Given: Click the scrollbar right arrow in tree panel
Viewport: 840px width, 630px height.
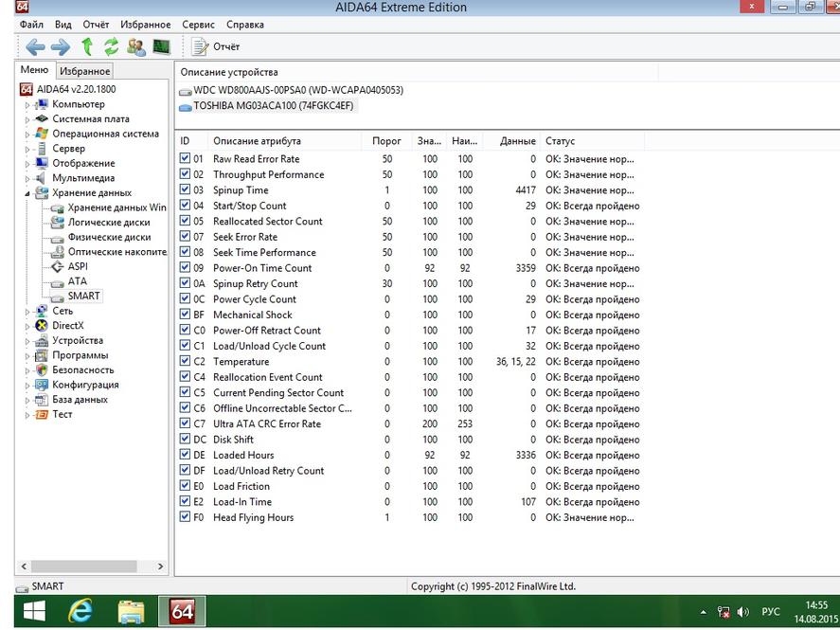Looking at the screenshot, I should (160, 567).
